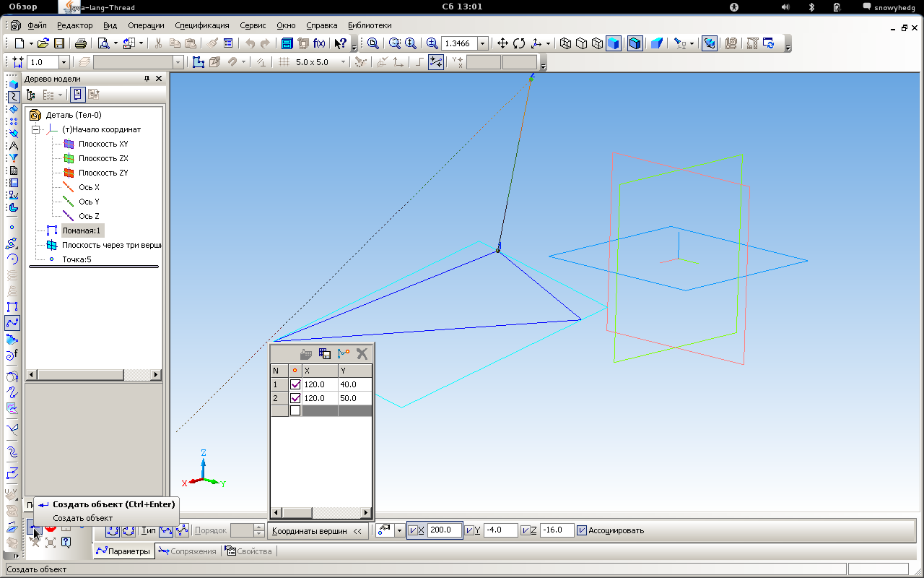Image resolution: width=924 pixels, height=578 pixels.
Task: Open the help question-mark icon in property panel
Action: tap(66, 542)
